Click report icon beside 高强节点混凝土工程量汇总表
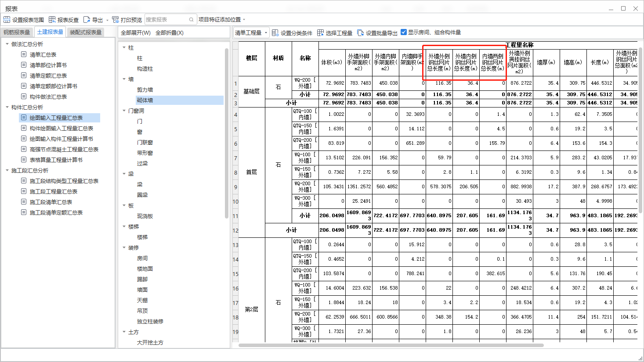The width and height of the screenshot is (644, 362). [x=24, y=149]
